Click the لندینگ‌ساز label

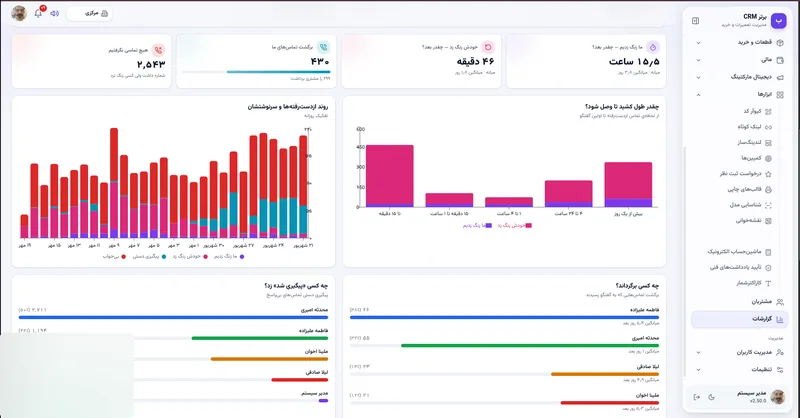coord(748,143)
